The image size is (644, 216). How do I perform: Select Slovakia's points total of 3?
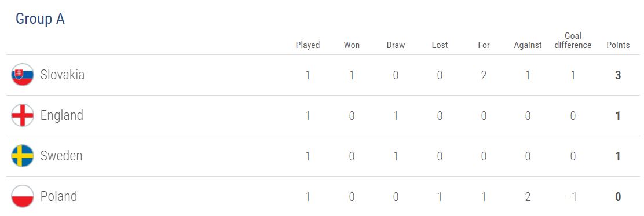[618, 75]
